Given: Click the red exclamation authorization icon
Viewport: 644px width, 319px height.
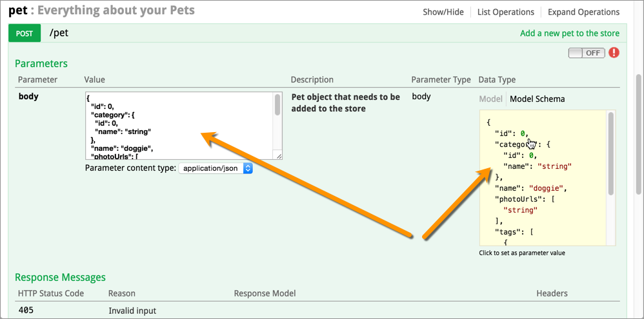Looking at the screenshot, I should [x=614, y=53].
